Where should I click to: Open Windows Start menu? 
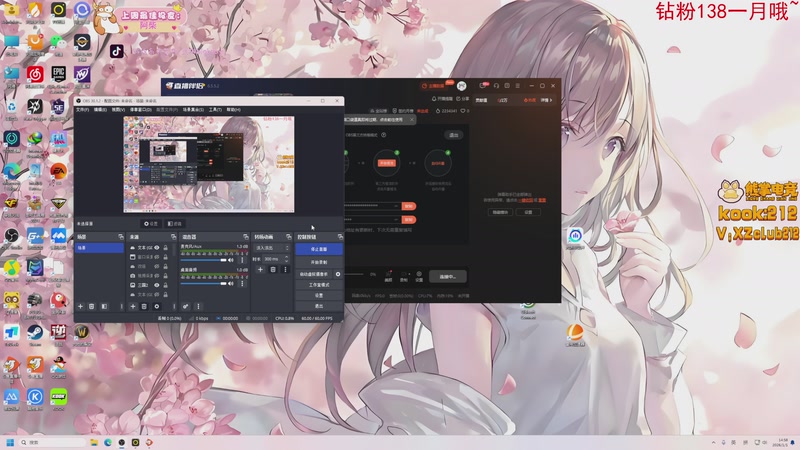tap(10, 442)
